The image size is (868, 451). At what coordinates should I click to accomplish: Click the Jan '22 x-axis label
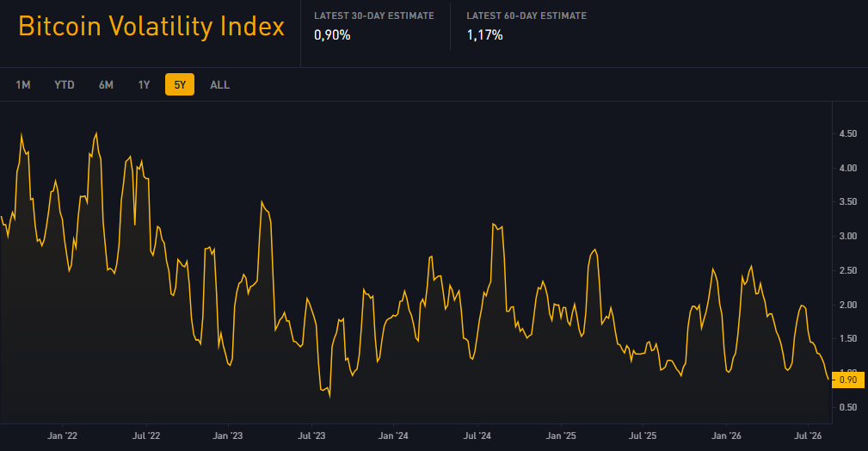63,436
